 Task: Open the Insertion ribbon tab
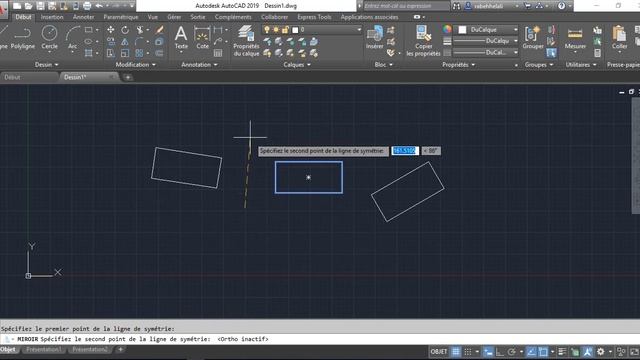[52, 17]
